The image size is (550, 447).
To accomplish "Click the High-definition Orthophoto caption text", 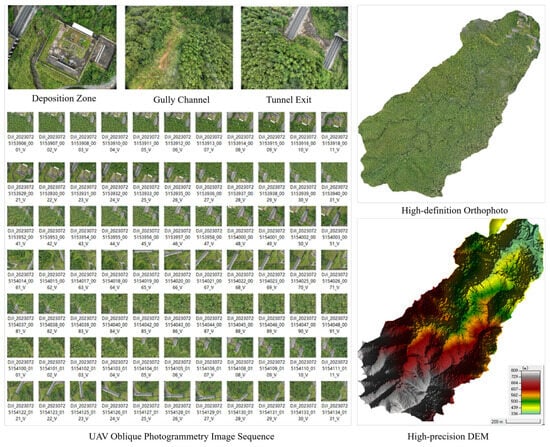I will [455, 211].
